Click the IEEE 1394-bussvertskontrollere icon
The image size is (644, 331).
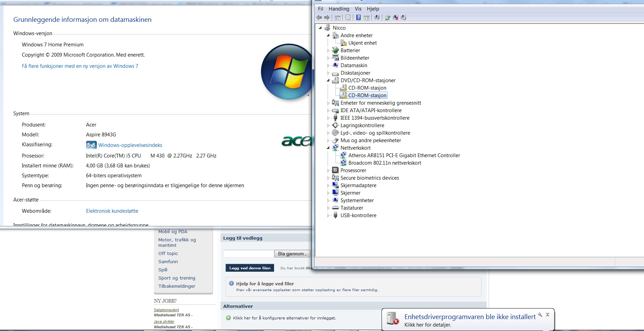tap(335, 118)
